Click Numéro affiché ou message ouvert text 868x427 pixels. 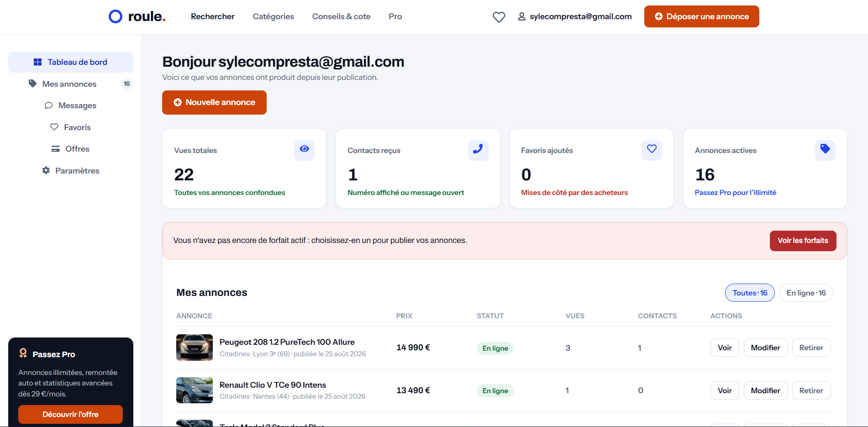pyautogui.click(x=406, y=193)
